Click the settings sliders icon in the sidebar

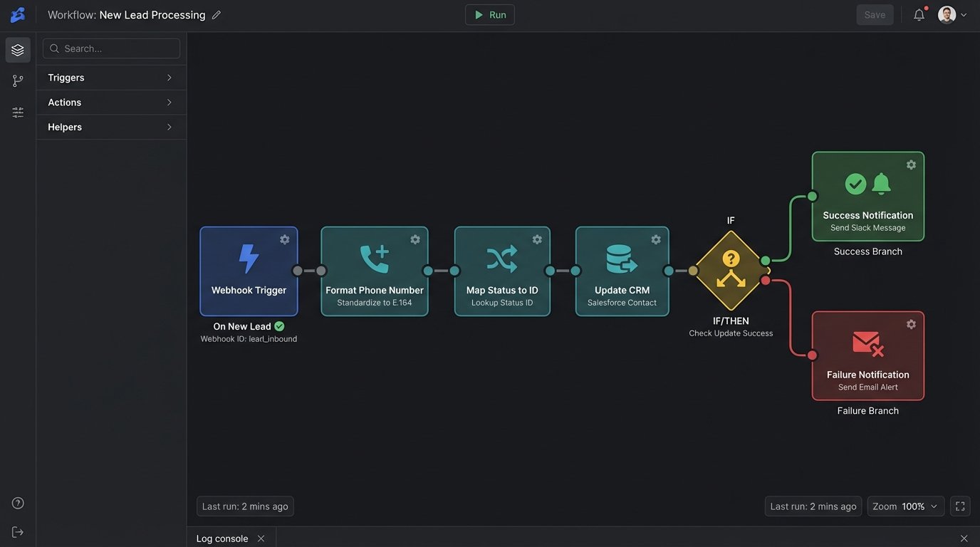click(16, 110)
